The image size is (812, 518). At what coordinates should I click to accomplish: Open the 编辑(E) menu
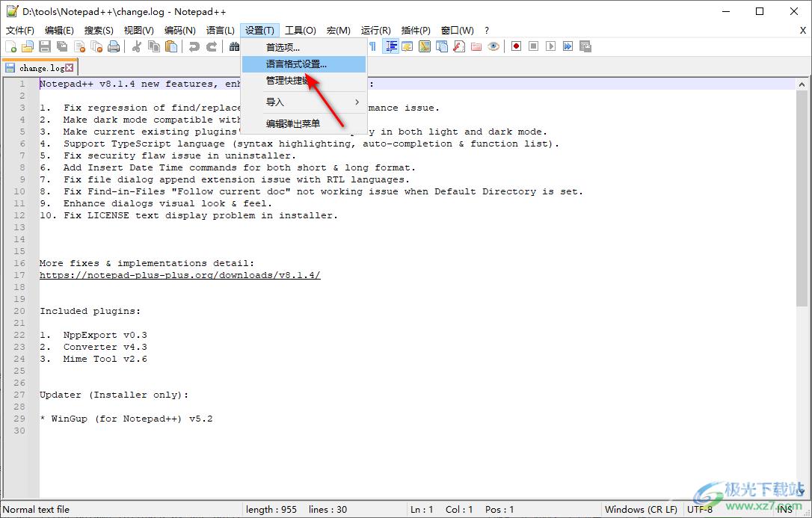59,31
